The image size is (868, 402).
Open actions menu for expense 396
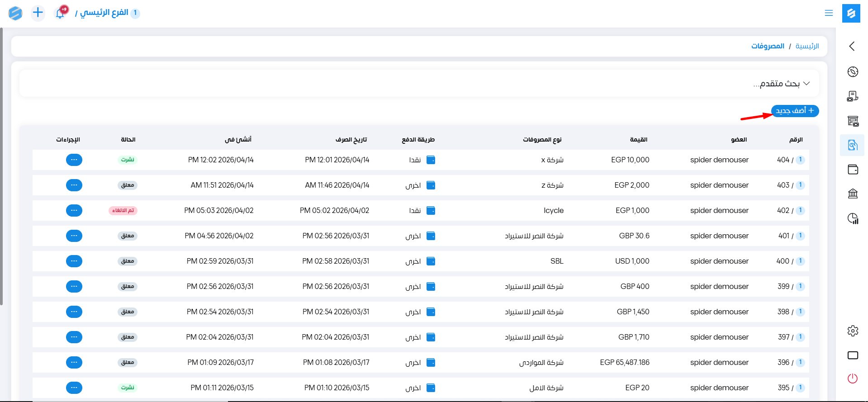[x=74, y=363]
